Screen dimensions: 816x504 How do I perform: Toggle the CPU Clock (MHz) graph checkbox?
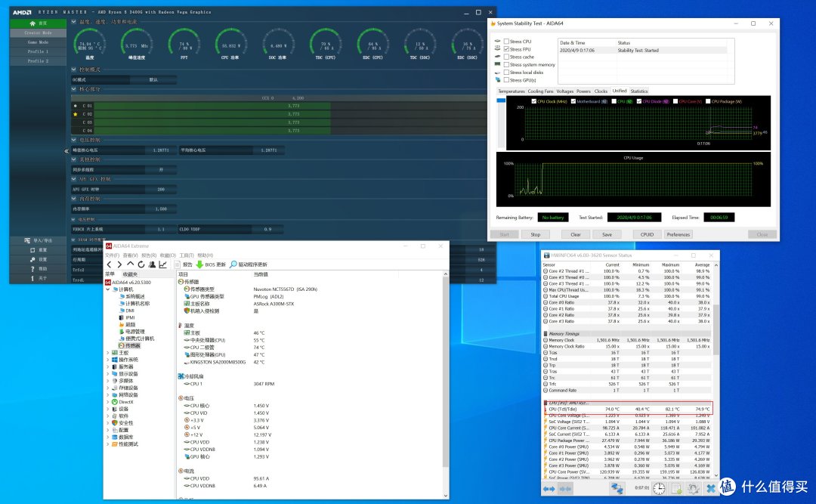[x=534, y=101]
